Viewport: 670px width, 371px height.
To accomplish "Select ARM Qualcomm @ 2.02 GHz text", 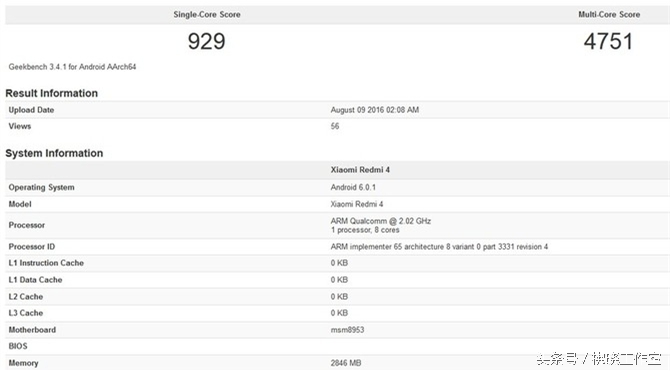I will (x=380, y=221).
